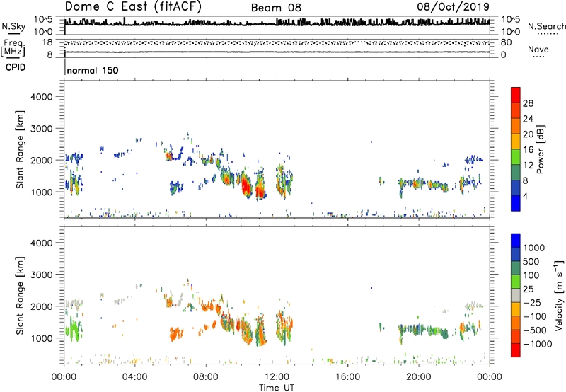Click the 'CPID' label
Viewport: 566px width, 392px height.
click(x=16, y=67)
